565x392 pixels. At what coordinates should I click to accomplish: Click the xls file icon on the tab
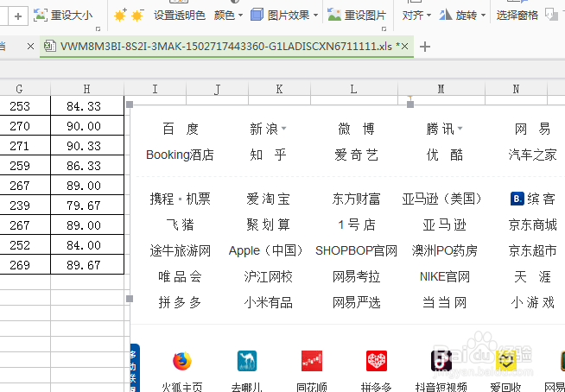click(x=49, y=47)
